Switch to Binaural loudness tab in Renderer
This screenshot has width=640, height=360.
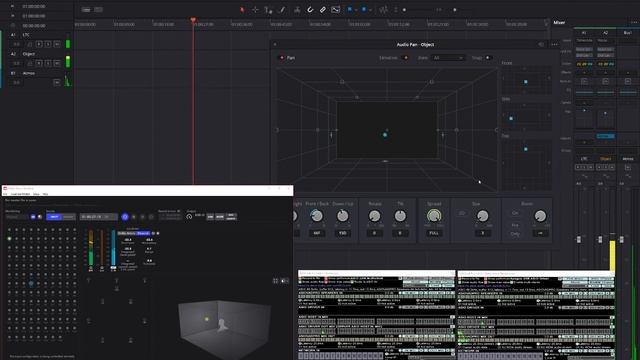pyautogui.click(x=143, y=233)
